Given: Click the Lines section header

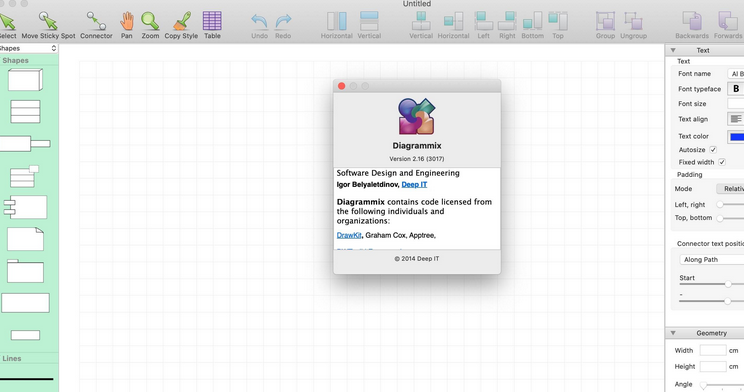Looking at the screenshot, I should (12, 358).
